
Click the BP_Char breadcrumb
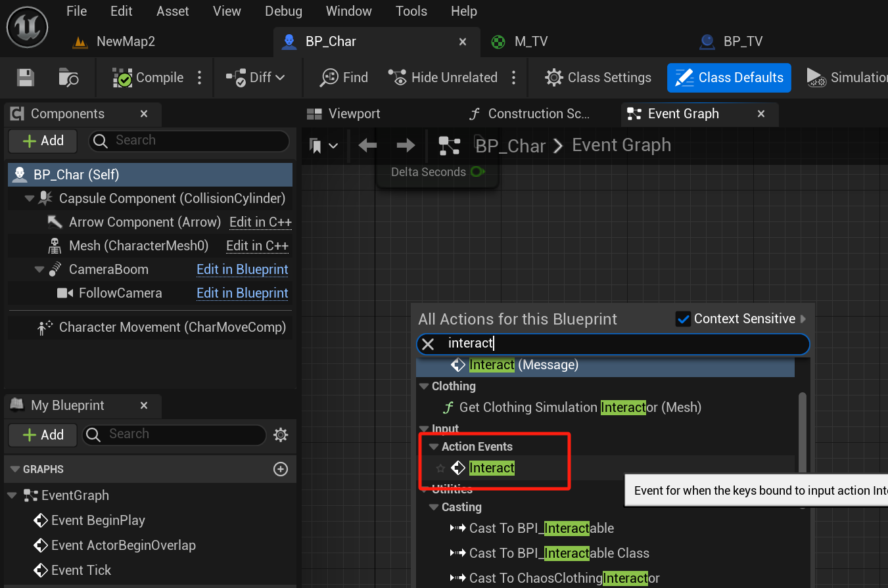click(510, 145)
